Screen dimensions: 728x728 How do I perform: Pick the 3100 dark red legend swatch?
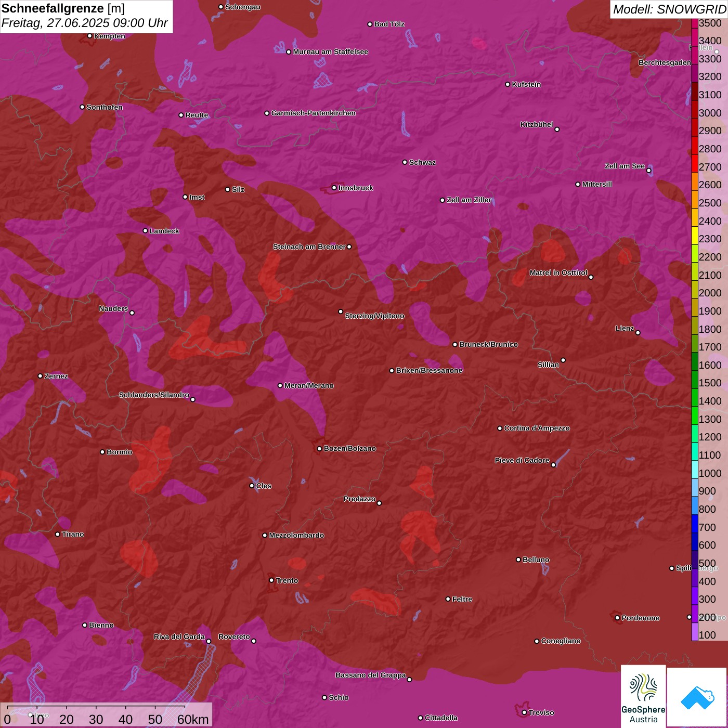[695, 91]
